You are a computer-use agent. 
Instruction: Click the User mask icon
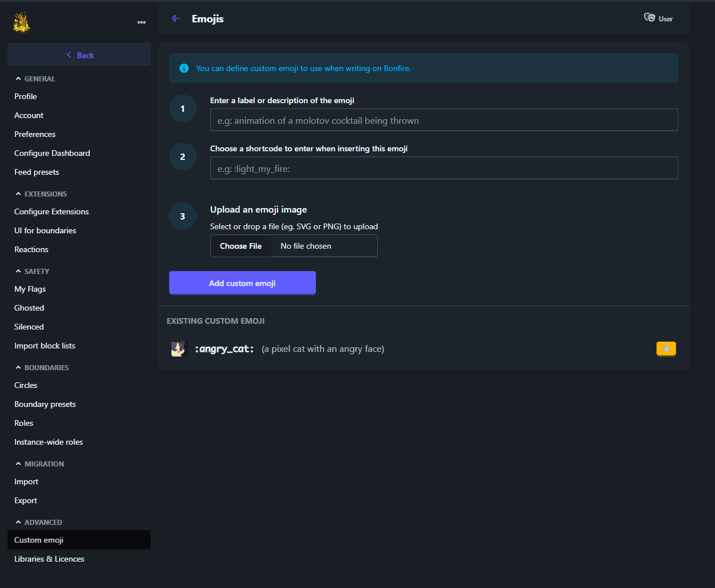pos(649,18)
